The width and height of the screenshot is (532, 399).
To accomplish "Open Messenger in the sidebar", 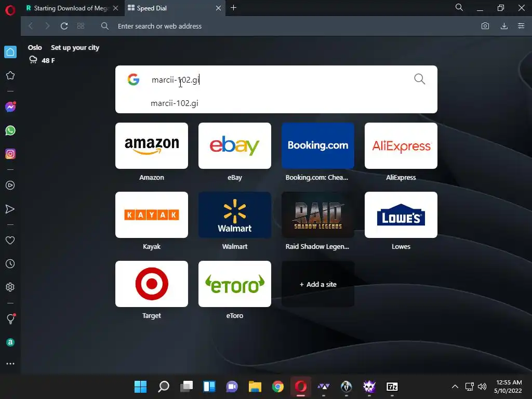I will [x=10, y=107].
